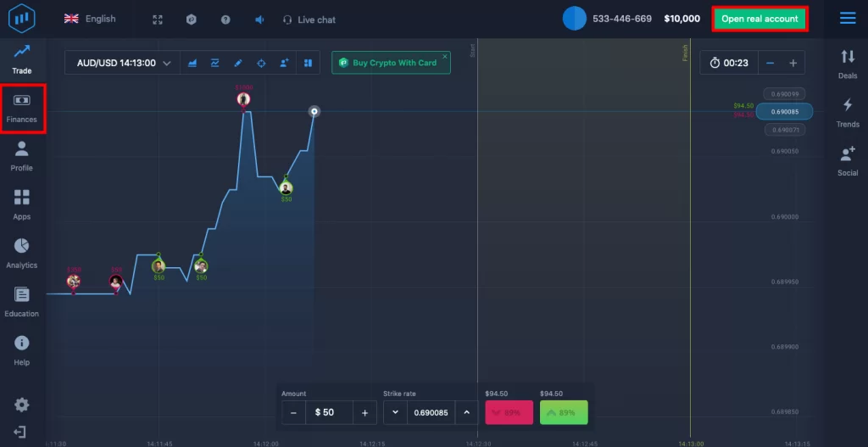Open the indicators tool in chart toolbar
Image resolution: width=868 pixels, height=447 pixels.
[x=215, y=63]
